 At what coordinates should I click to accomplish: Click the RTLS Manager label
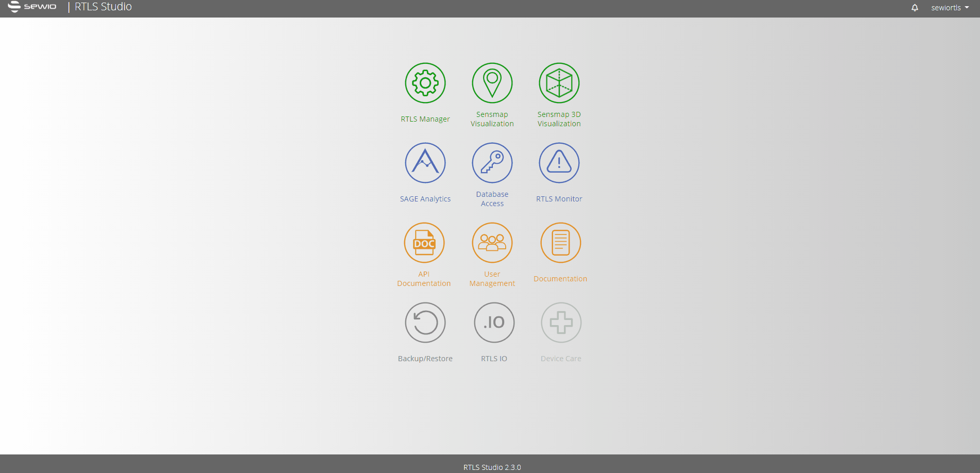pyautogui.click(x=425, y=119)
